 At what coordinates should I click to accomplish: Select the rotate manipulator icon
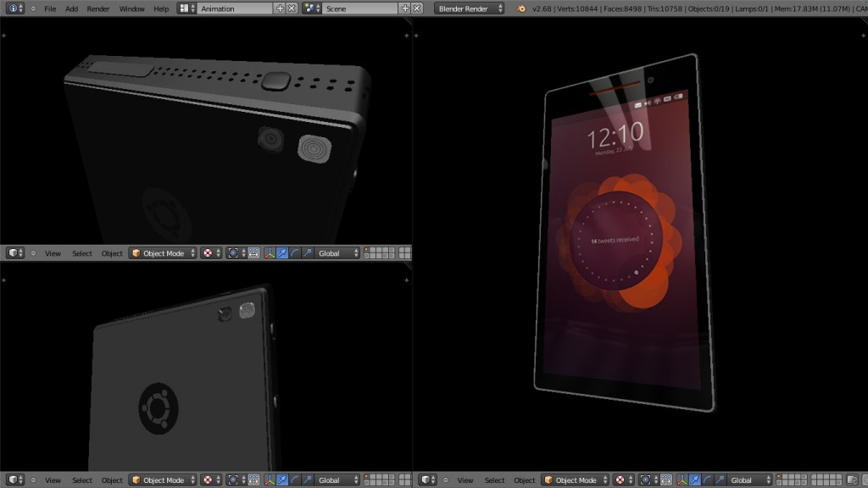point(293,253)
